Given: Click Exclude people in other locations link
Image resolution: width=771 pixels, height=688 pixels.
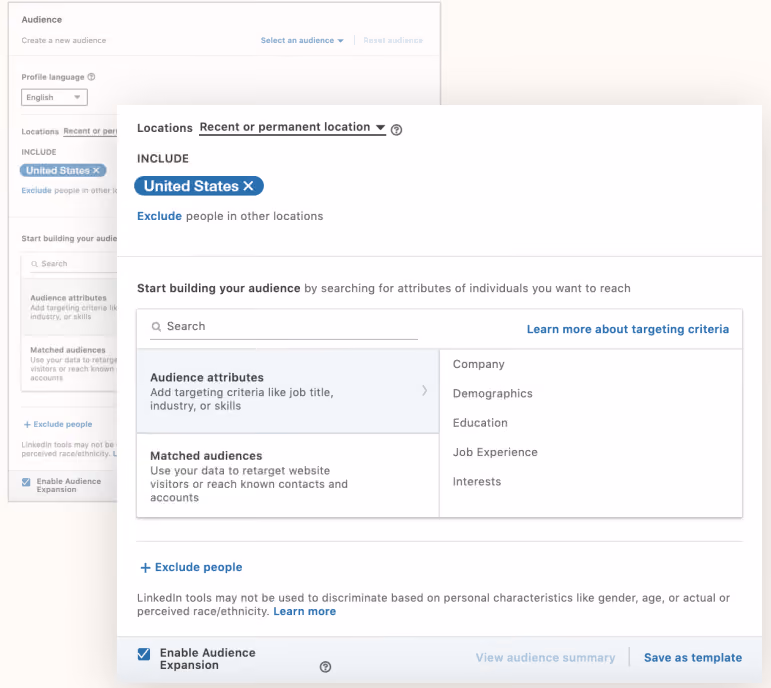Looking at the screenshot, I should pyautogui.click(x=159, y=216).
